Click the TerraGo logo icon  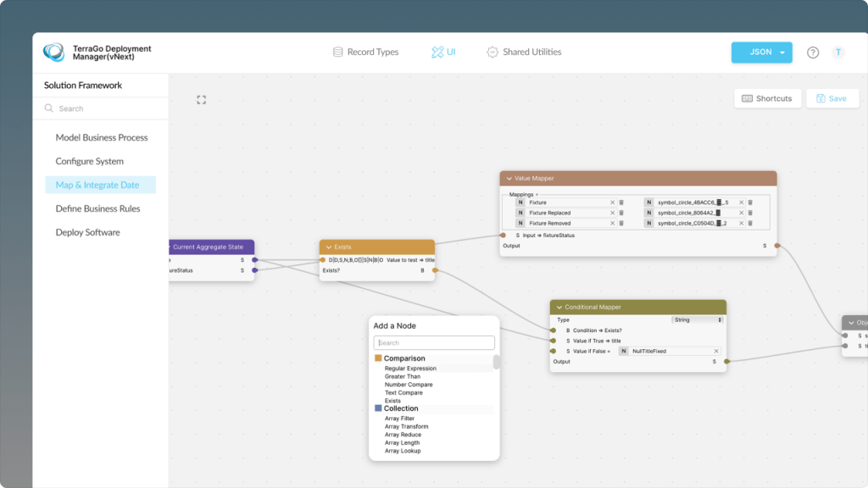[x=54, y=52]
